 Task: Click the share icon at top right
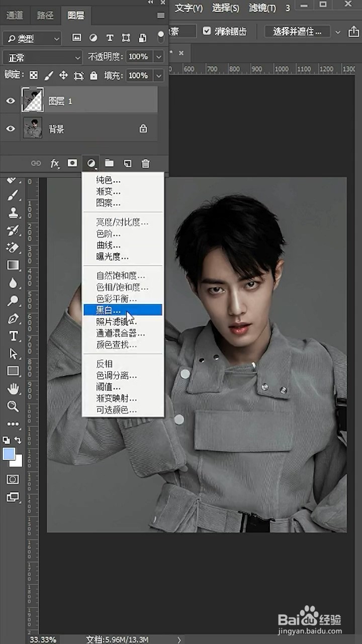(353, 32)
